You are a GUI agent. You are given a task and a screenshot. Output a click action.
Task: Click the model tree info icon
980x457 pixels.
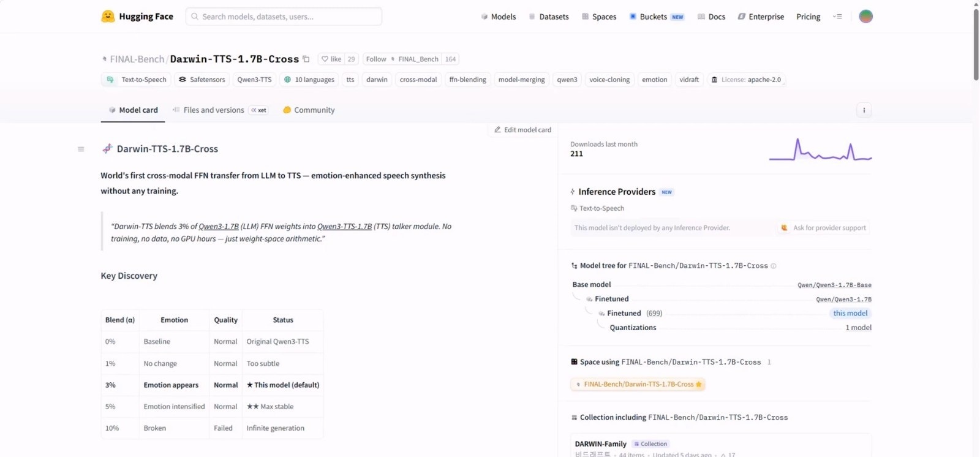point(774,266)
